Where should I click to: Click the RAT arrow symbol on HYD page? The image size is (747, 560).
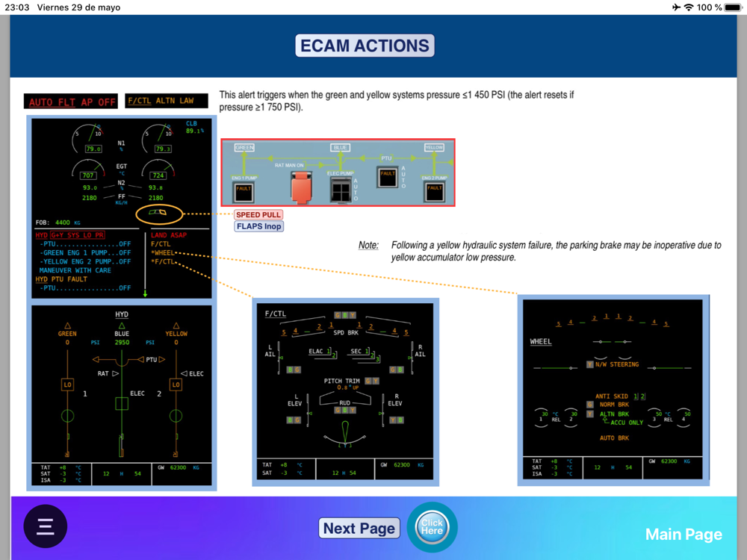point(115,374)
